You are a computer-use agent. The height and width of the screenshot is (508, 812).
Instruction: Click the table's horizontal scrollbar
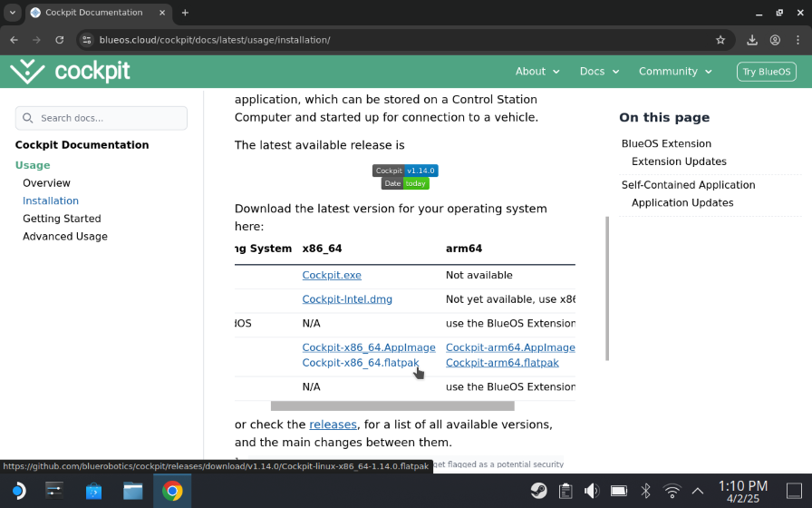point(391,406)
